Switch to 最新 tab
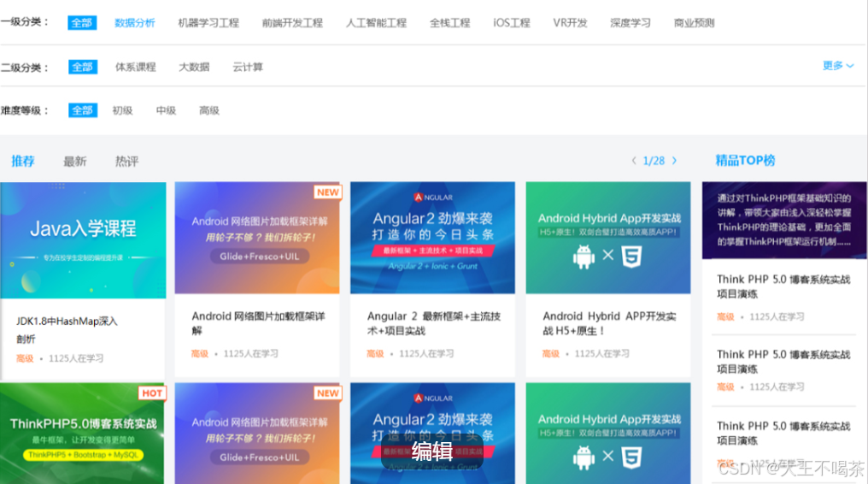868x484 pixels. (74, 161)
